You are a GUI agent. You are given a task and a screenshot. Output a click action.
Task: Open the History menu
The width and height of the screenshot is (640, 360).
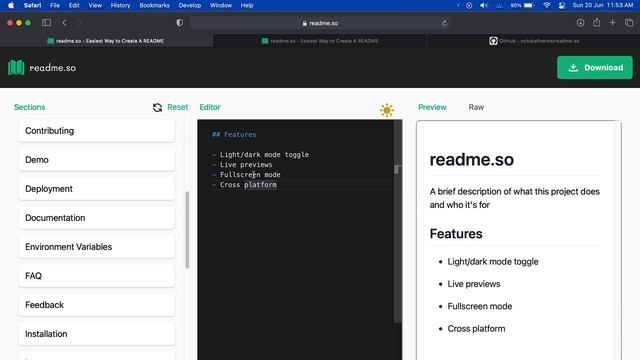click(x=120, y=5)
